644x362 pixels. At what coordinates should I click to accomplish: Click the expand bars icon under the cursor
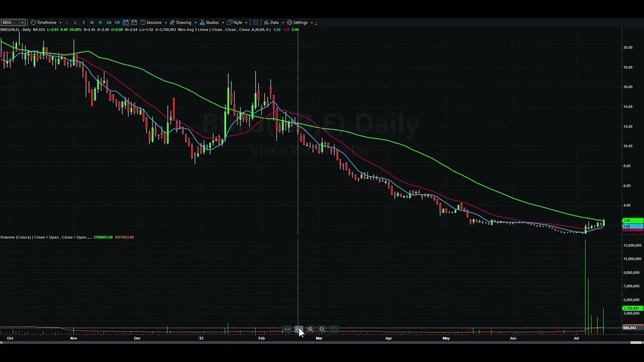[298, 329]
